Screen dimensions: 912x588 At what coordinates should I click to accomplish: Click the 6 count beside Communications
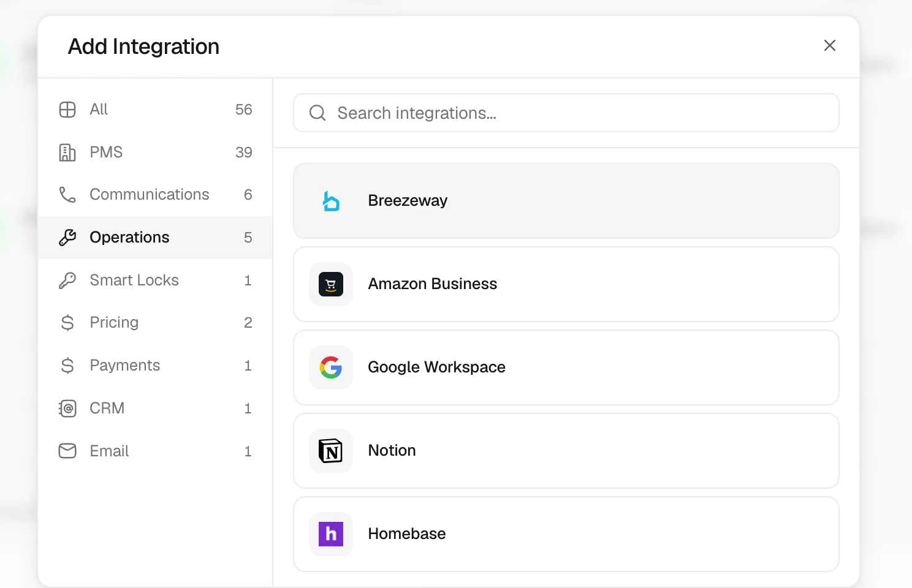(248, 195)
